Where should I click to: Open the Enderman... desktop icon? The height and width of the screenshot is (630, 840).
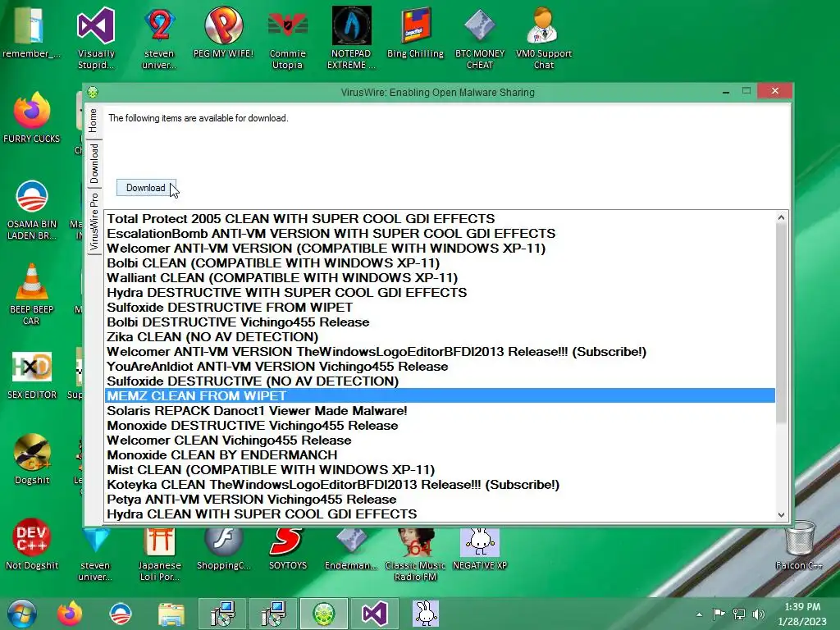[x=351, y=549]
